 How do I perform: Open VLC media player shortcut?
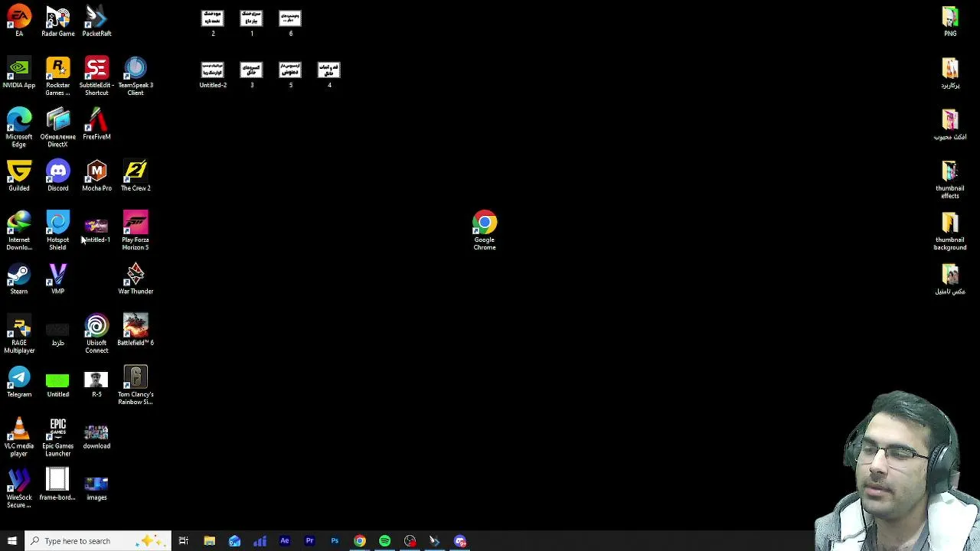(19, 435)
